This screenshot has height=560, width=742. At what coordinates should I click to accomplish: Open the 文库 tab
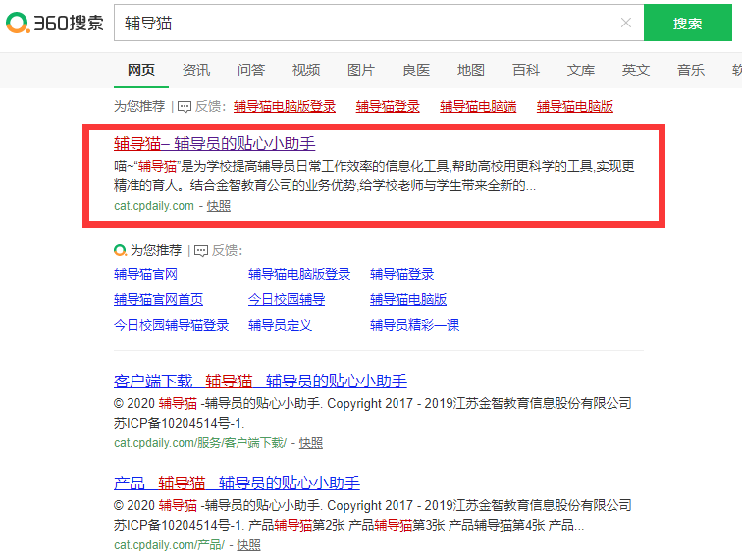coord(581,70)
